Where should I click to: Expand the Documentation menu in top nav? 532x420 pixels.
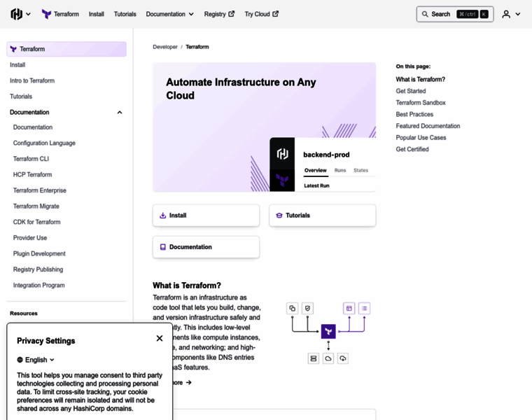(x=169, y=14)
